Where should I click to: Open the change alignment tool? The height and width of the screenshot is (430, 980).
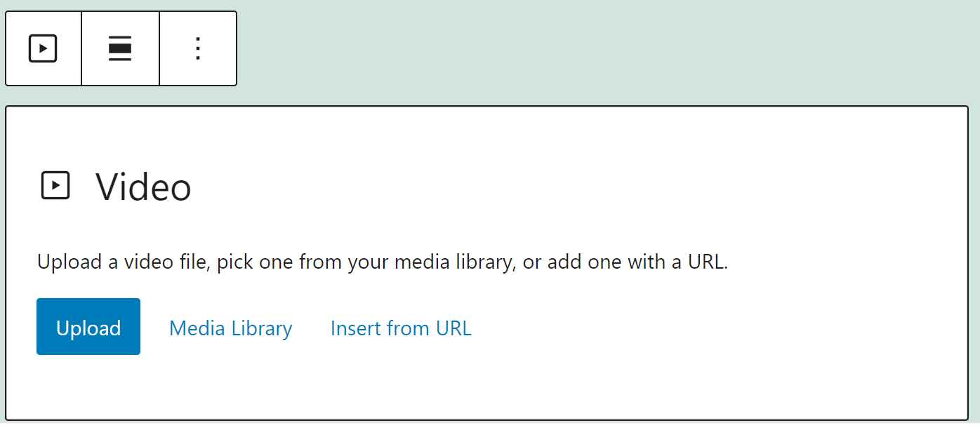point(120,48)
